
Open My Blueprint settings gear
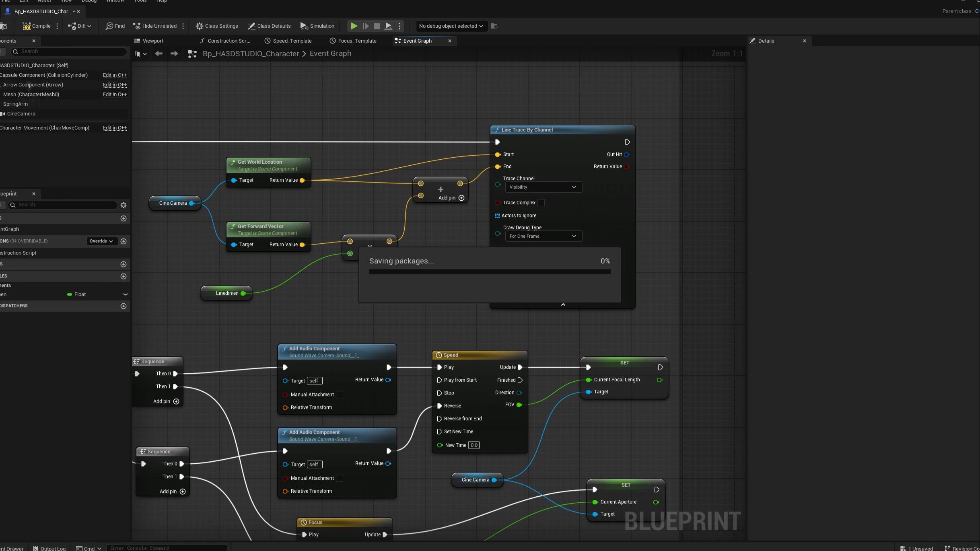[124, 205]
